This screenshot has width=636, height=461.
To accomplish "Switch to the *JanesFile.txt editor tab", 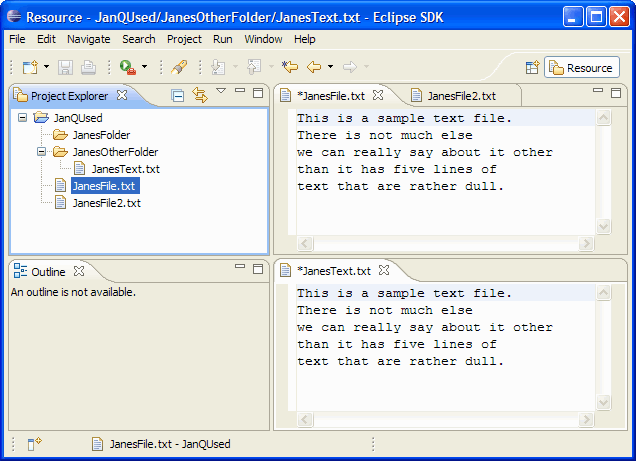I will pyautogui.click(x=331, y=96).
